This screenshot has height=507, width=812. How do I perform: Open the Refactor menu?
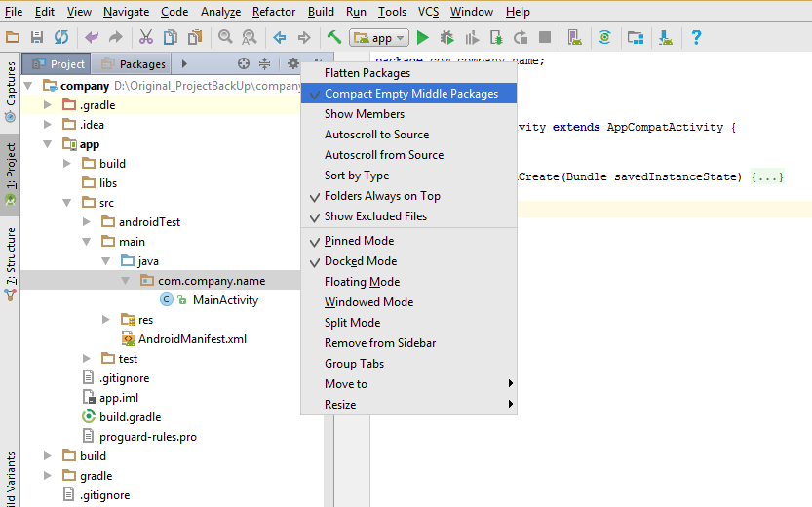(x=273, y=12)
